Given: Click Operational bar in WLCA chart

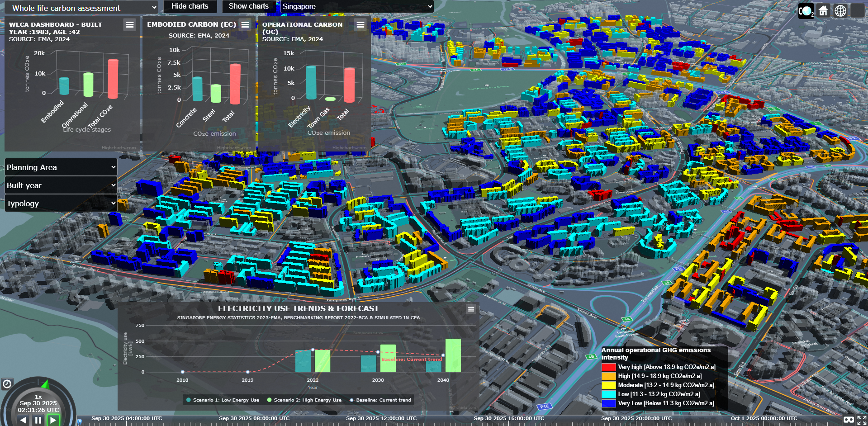Looking at the screenshot, I should tap(88, 85).
